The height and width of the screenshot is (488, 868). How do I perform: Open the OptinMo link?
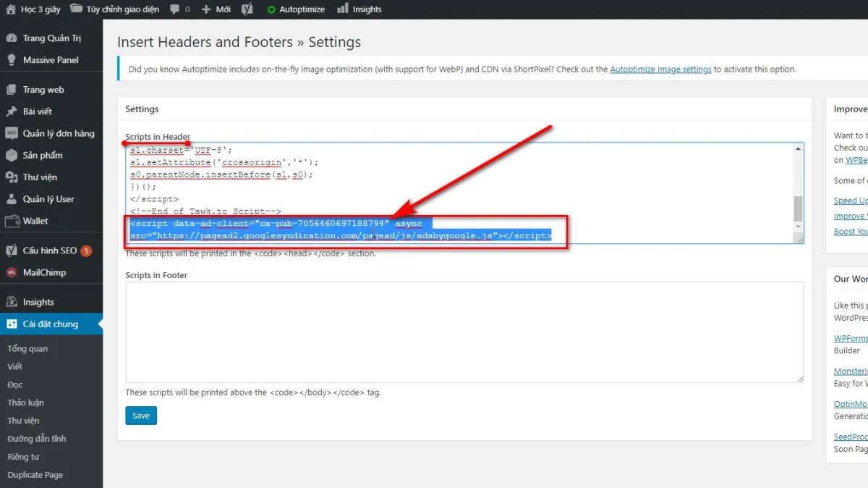coord(851,404)
